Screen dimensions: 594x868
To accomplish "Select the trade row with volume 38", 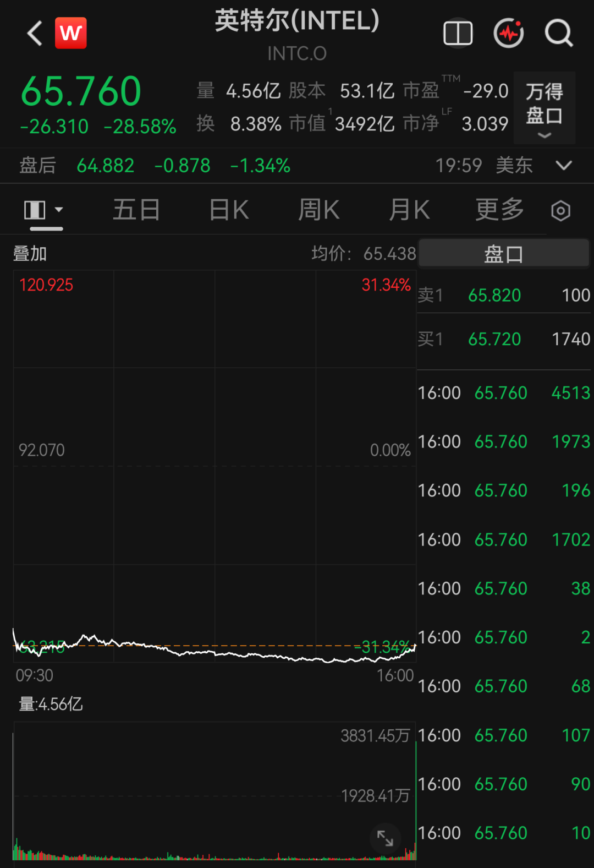I will click(504, 588).
